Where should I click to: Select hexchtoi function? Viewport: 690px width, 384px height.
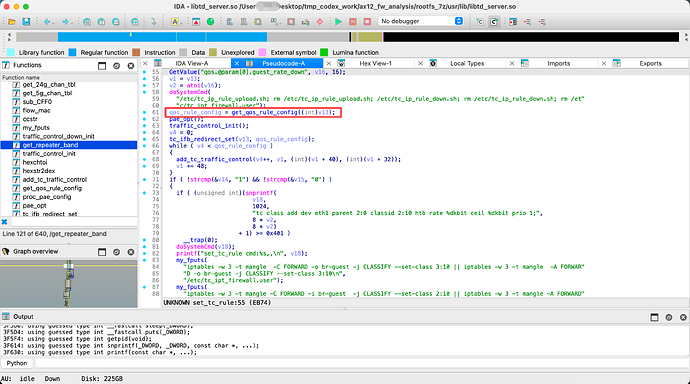click(35, 162)
